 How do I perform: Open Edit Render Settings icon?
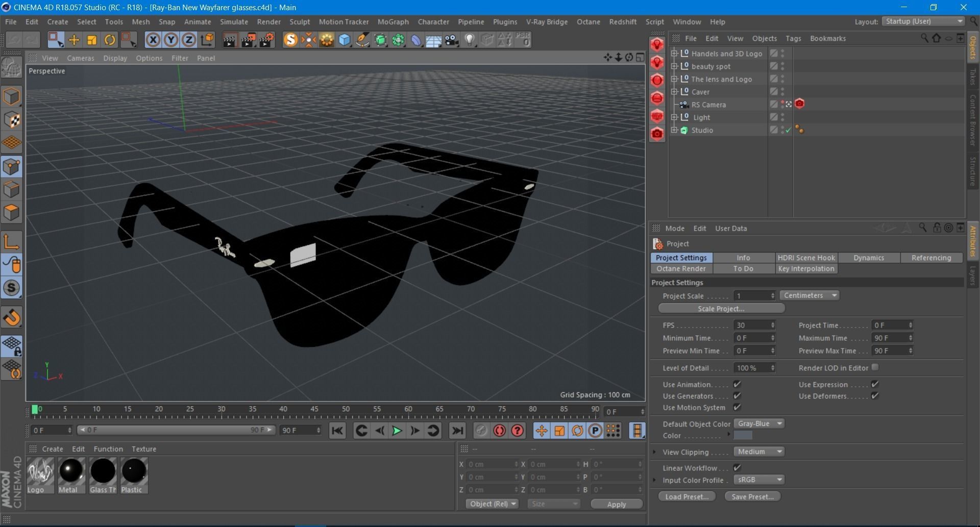pyautogui.click(x=266, y=40)
